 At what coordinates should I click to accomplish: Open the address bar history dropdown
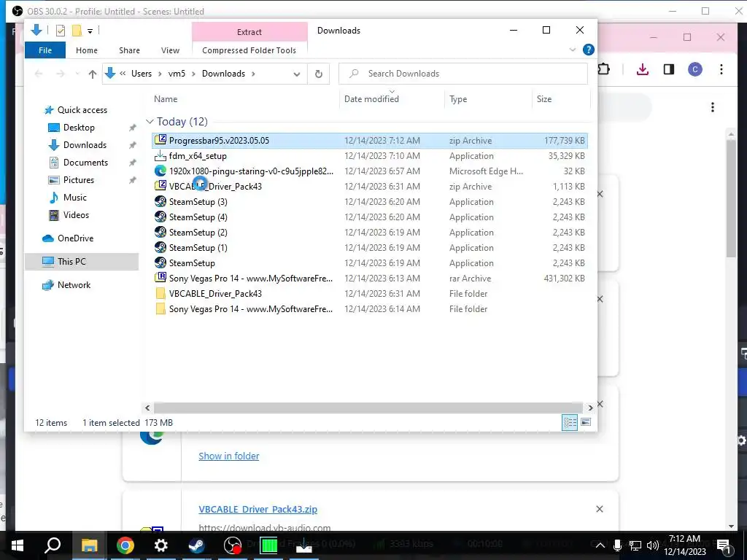297,74
